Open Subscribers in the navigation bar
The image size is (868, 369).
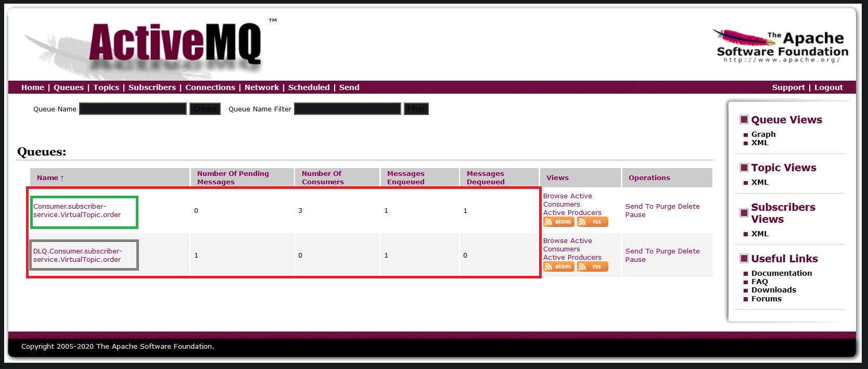pos(152,87)
